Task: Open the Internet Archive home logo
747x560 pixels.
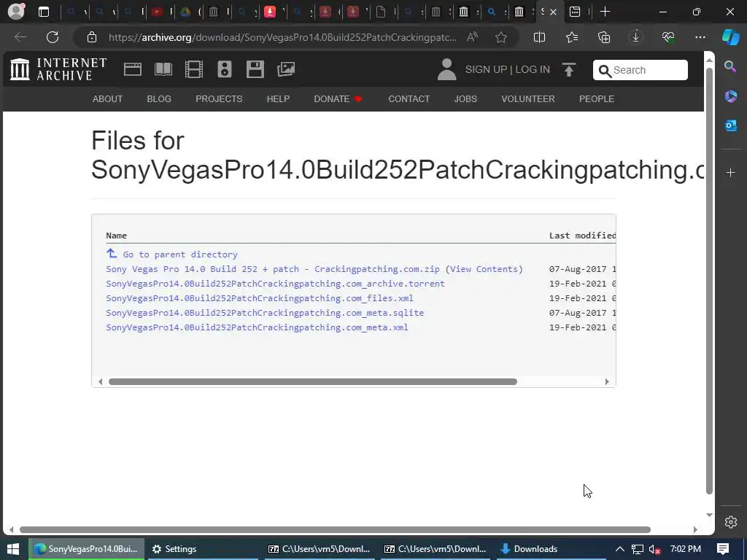Action: click(58, 69)
